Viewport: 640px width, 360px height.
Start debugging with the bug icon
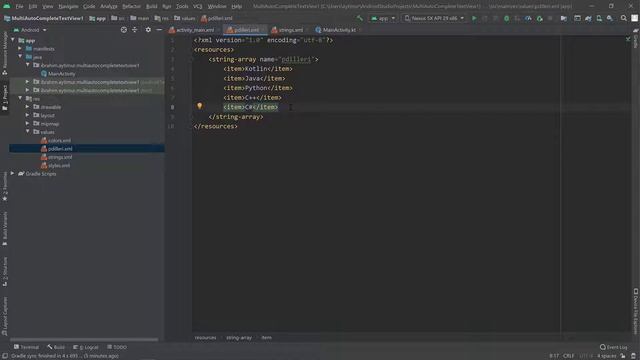pyautogui.click(x=507, y=18)
